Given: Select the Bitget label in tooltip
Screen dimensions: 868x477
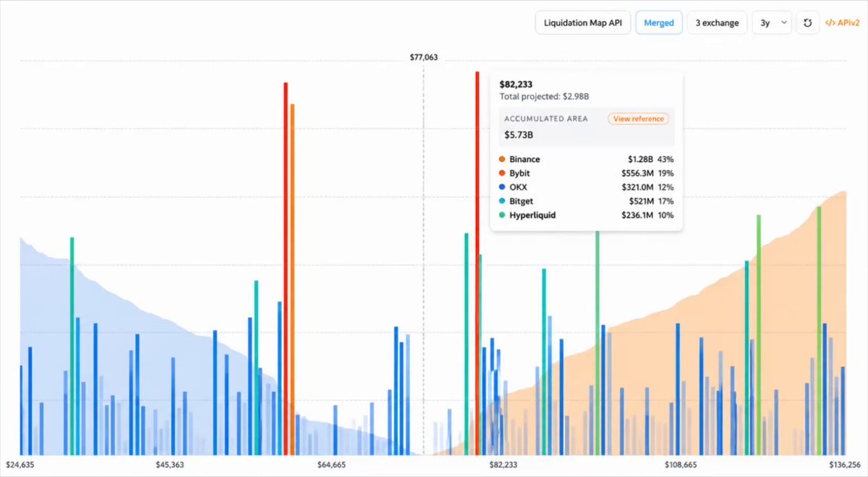Looking at the screenshot, I should click(x=522, y=201).
